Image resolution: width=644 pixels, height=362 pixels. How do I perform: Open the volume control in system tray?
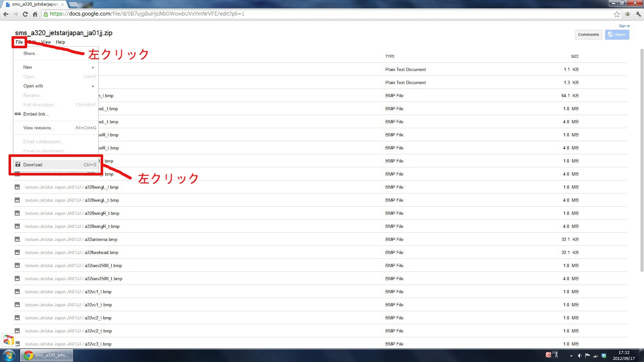(581, 355)
